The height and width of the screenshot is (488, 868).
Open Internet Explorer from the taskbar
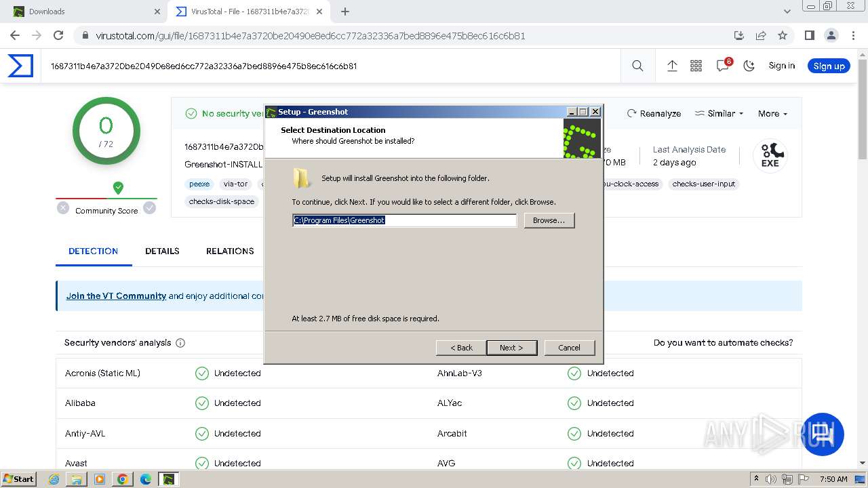tap(54, 479)
